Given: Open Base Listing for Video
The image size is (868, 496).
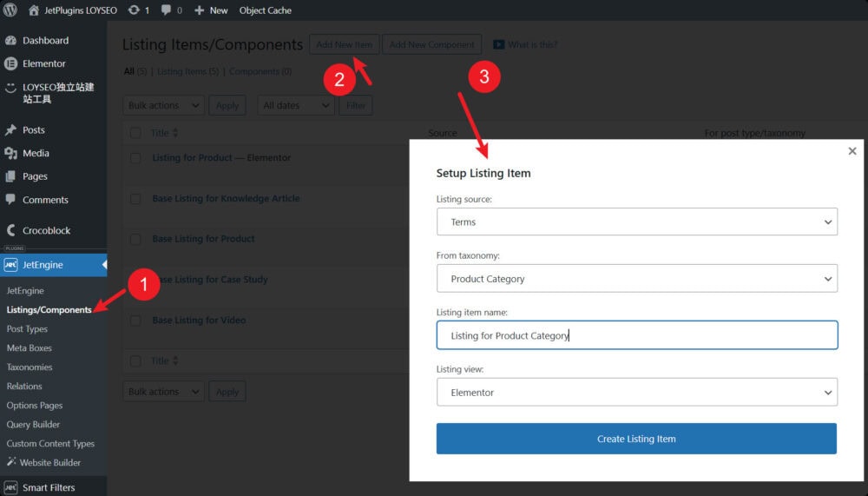Looking at the screenshot, I should [199, 321].
